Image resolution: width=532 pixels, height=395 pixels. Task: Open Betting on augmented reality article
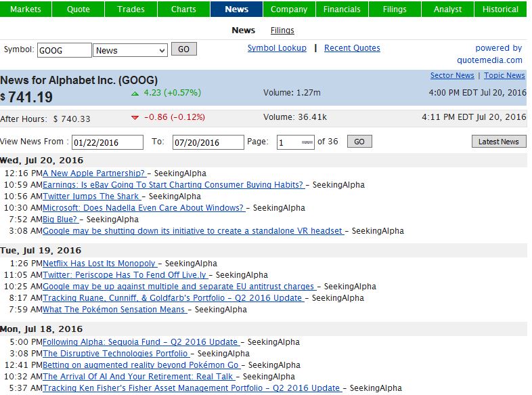click(141, 365)
